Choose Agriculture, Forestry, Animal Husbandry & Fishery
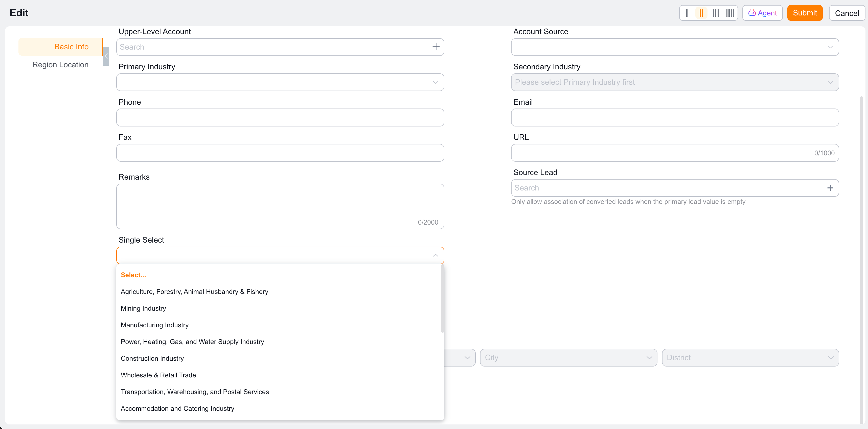This screenshot has height=429, width=868. pos(278,292)
